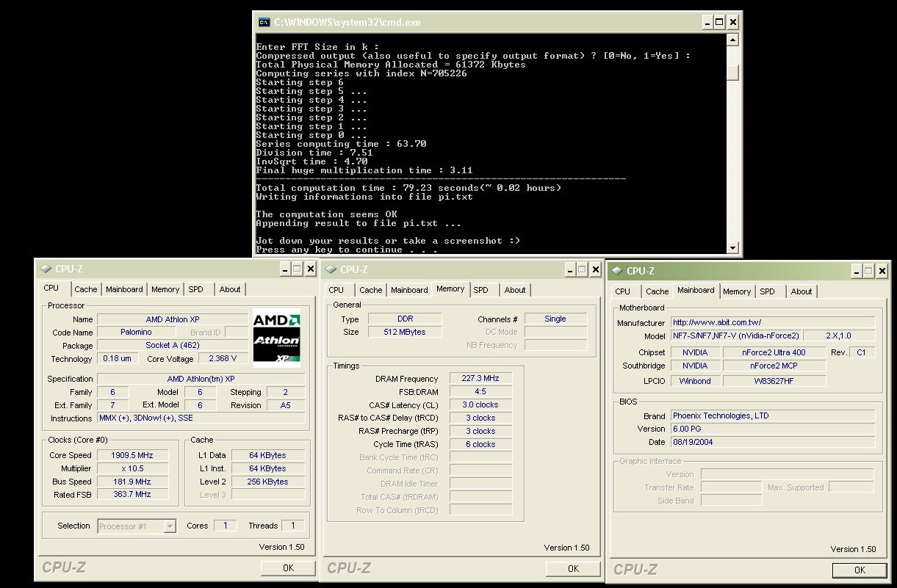Click the Chipset value nForce2 Ultra 400
Image resolution: width=897 pixels, height=588 pixels.
(x=774, y=352)
